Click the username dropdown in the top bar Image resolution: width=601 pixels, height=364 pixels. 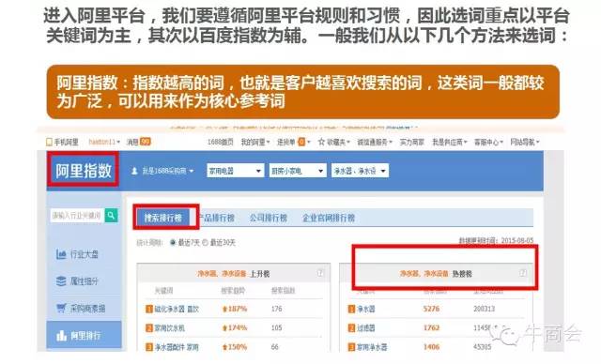coord(104,142)
